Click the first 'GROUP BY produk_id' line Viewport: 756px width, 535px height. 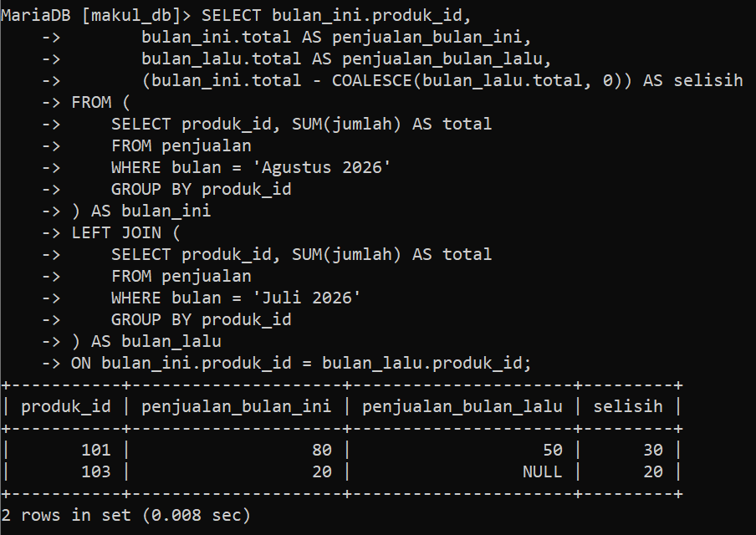pos(201,190)
